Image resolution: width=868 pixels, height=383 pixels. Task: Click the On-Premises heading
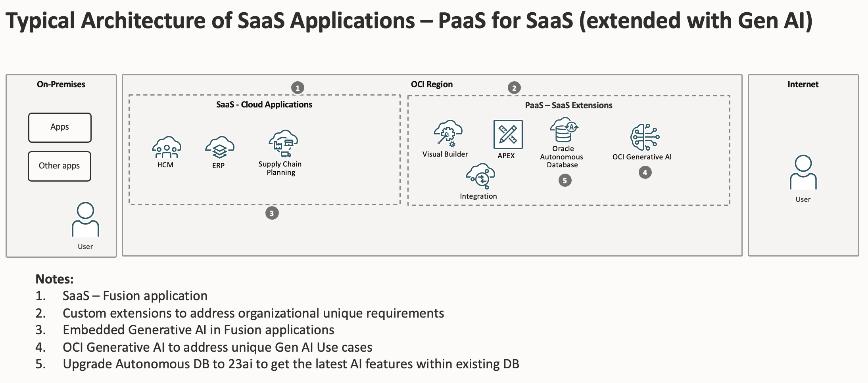[61, 84]
